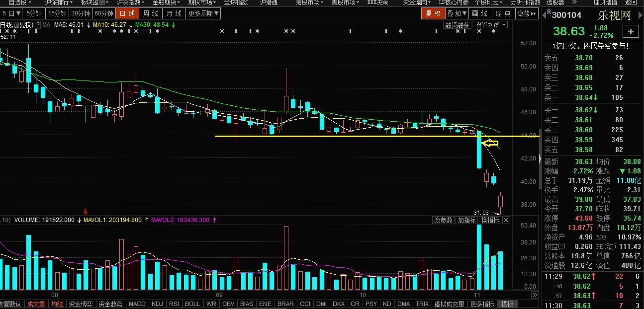Click the yellow arrow annotation on the chart

pyautogui.click(x=491, y=144)
